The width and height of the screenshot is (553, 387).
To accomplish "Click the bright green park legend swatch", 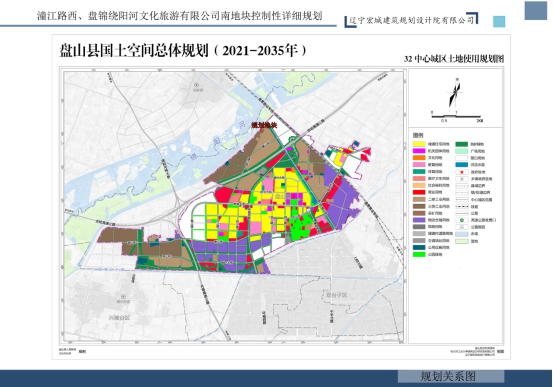I will (x=419, y=254).
